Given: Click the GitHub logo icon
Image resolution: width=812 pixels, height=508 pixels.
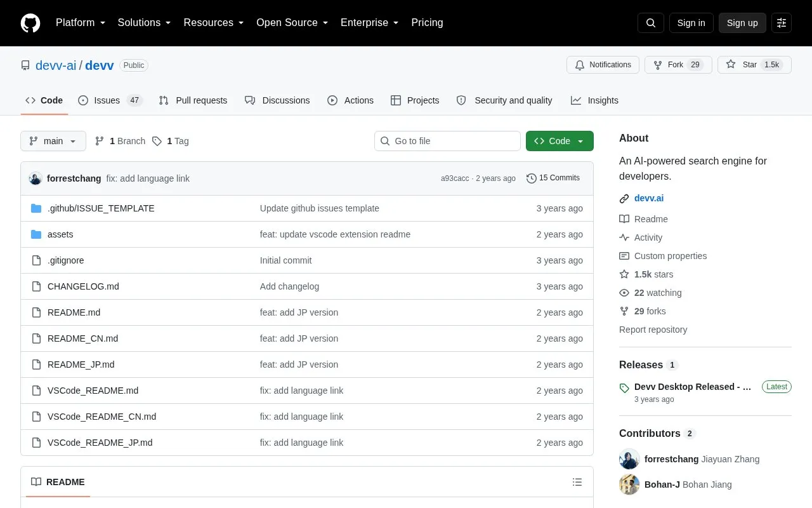Looking at the screenshot, I should (x=30, y=23).
